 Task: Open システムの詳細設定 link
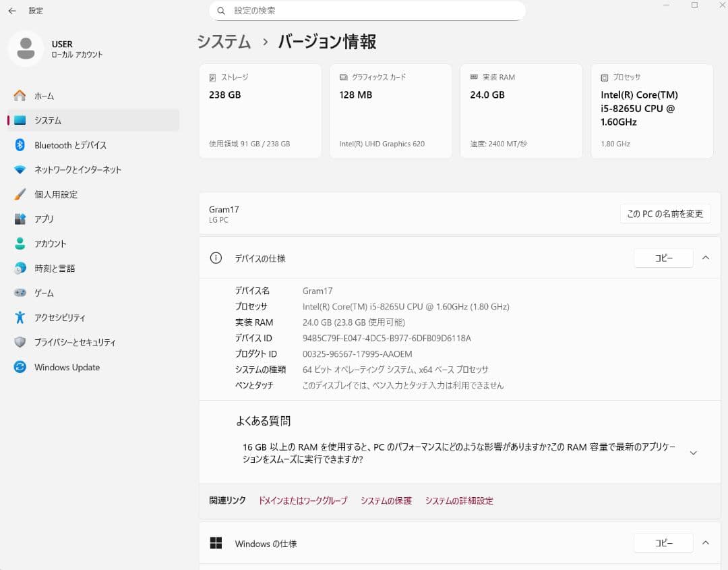coord(459,501)
